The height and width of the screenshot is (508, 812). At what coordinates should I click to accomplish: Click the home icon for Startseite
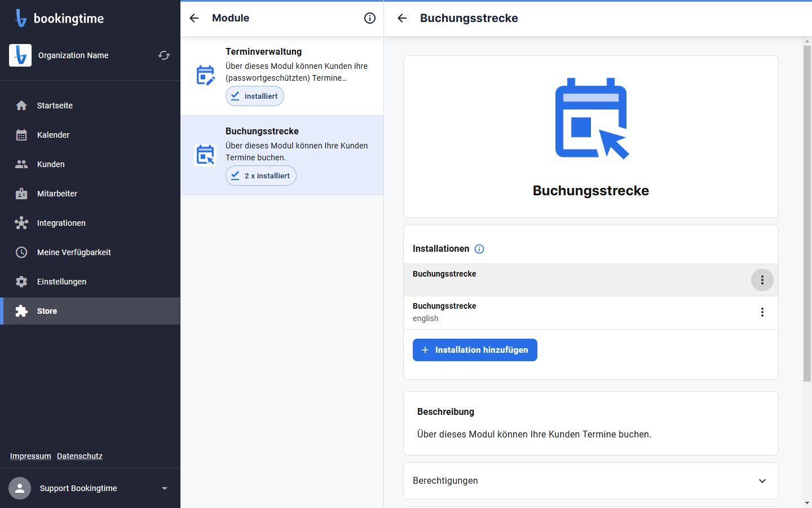21,106
